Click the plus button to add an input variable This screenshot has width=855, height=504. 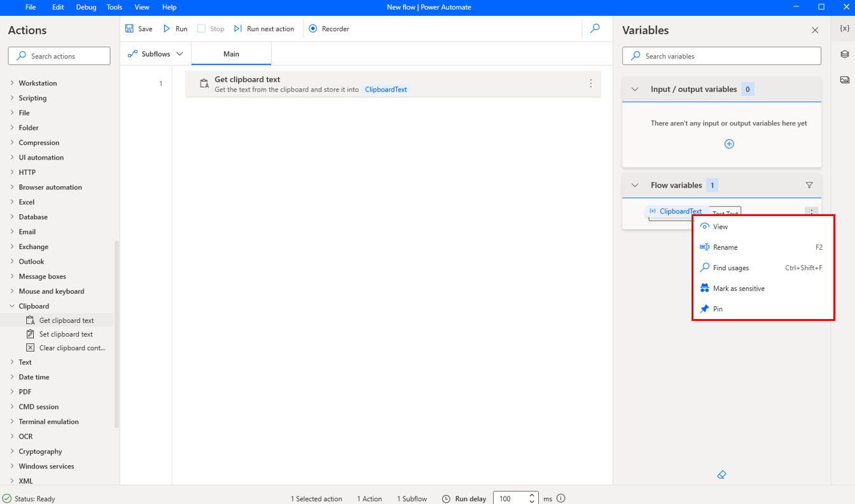coord(729,144)
